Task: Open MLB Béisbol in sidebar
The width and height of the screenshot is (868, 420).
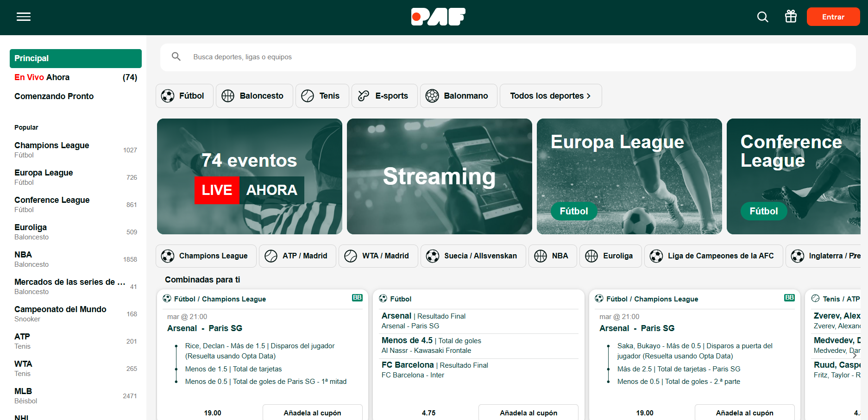Action: pyautogui.click(x=75, y=395)
